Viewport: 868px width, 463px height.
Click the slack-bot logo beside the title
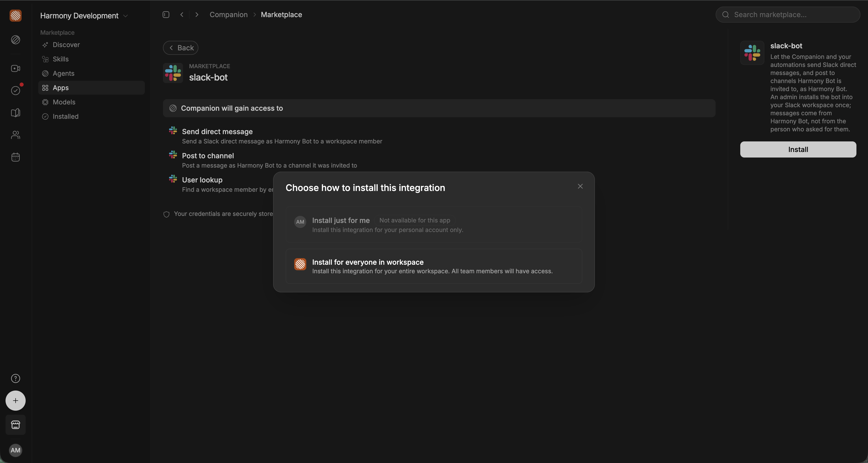point(173,73)
